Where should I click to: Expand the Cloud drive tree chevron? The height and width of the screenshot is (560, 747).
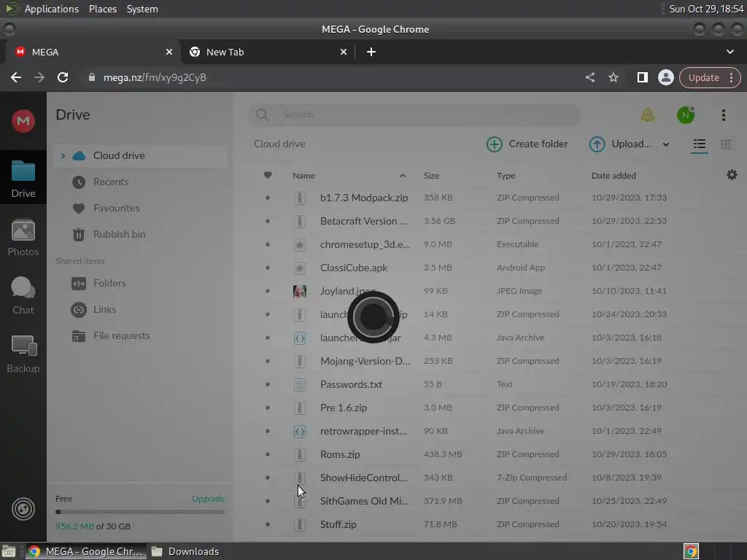click(x=63, y=156)
